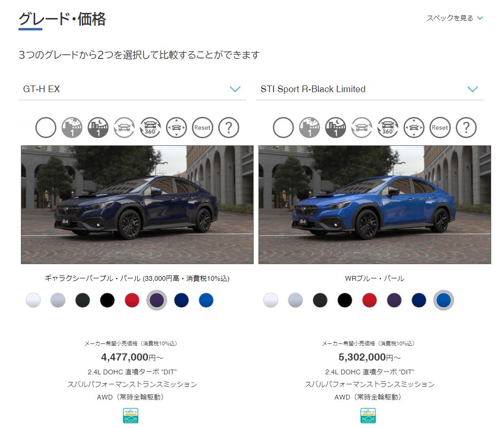Reset the STI Sport R-Black Limited viewer
The width and height of the screenshot is (504, 428).
point(440,128)
